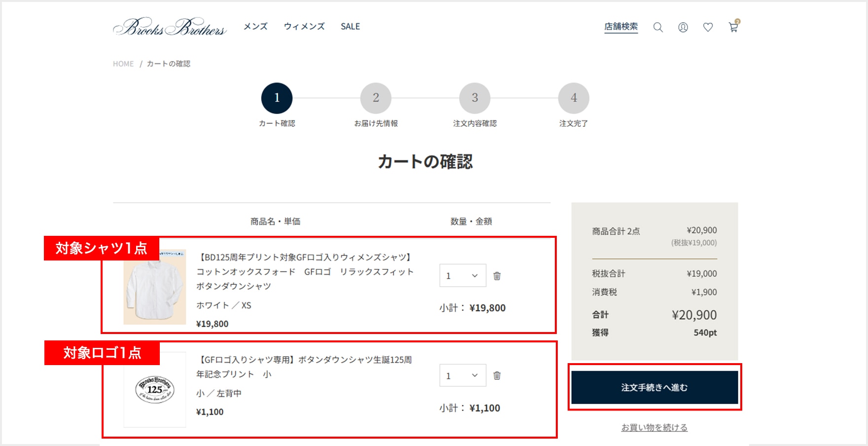Remove the 125th print item via trash icon
The image size is (868, 446).
click(x=497, y=375)
